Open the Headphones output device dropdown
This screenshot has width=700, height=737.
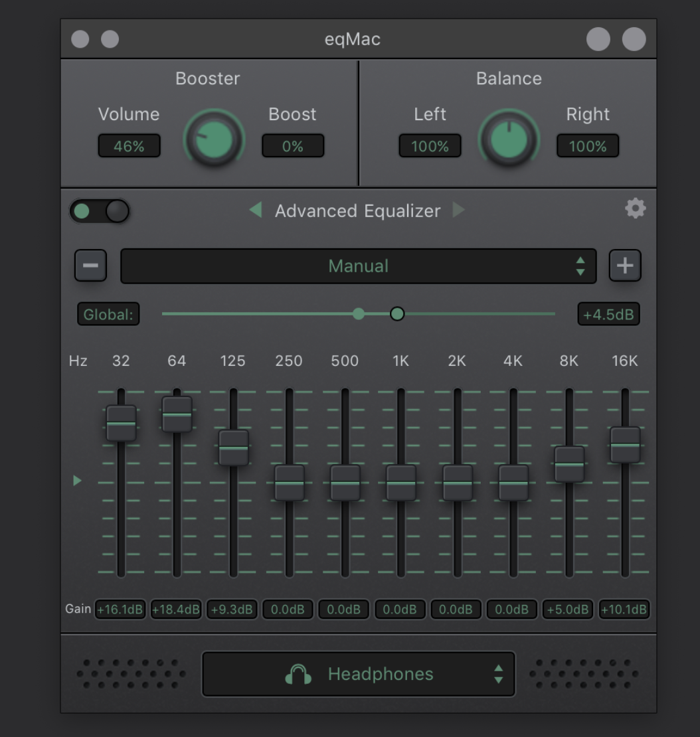tap(358, 673)
